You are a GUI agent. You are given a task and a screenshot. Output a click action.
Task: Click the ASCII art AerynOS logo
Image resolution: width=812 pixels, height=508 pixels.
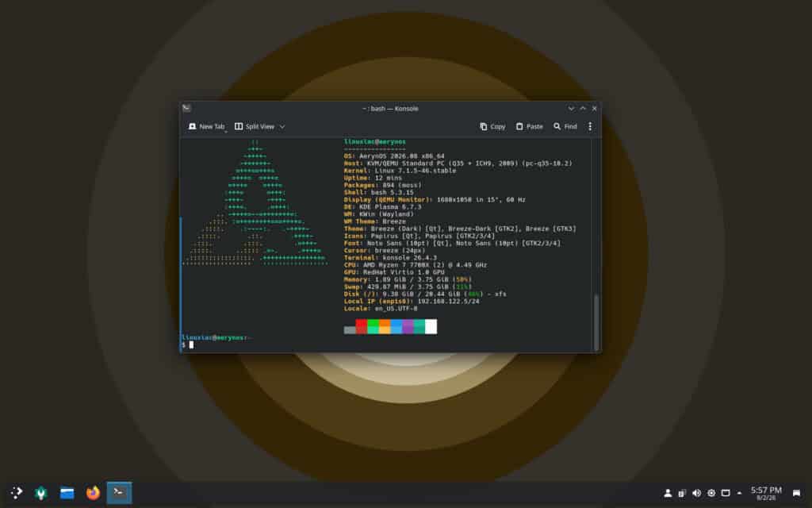255,203
